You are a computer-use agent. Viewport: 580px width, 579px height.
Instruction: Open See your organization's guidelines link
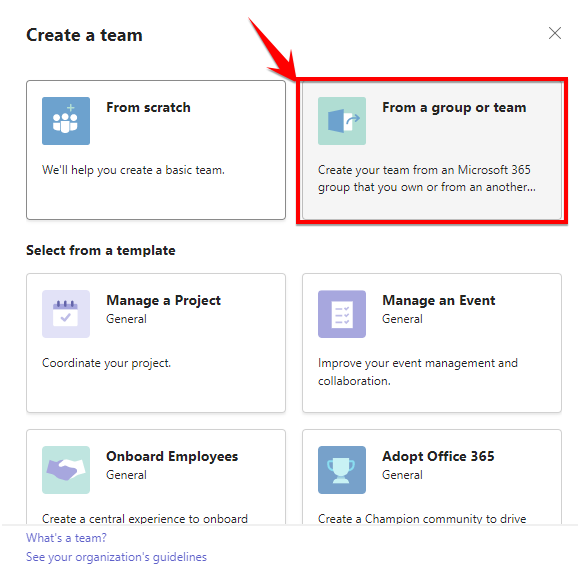click(116, 557)
